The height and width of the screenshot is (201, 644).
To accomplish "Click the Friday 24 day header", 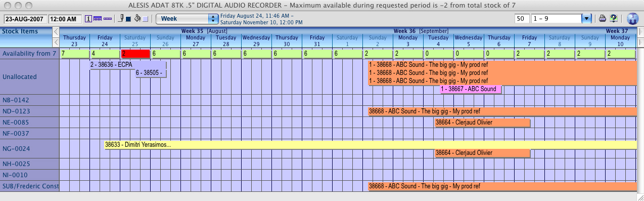I will coord(105,41).
